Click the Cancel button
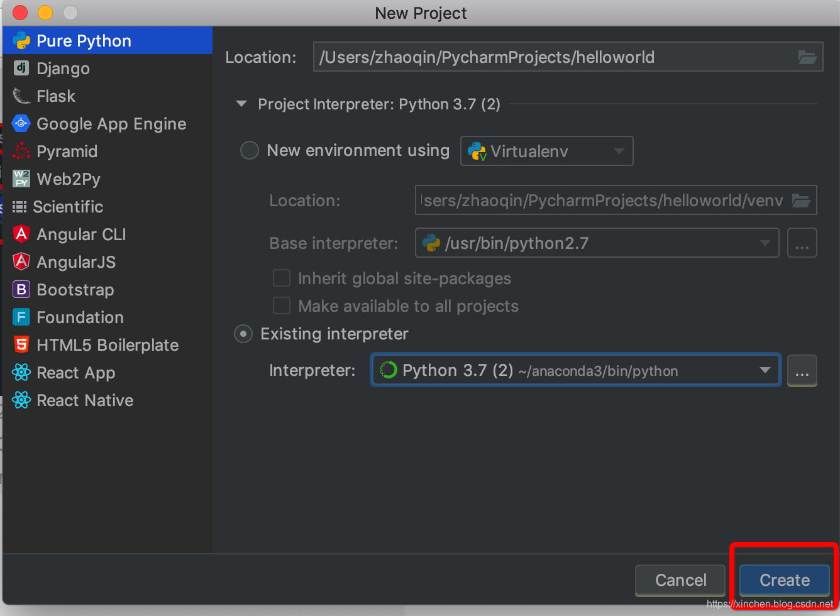The image size is (840, 616). click(x=680, y=580)
